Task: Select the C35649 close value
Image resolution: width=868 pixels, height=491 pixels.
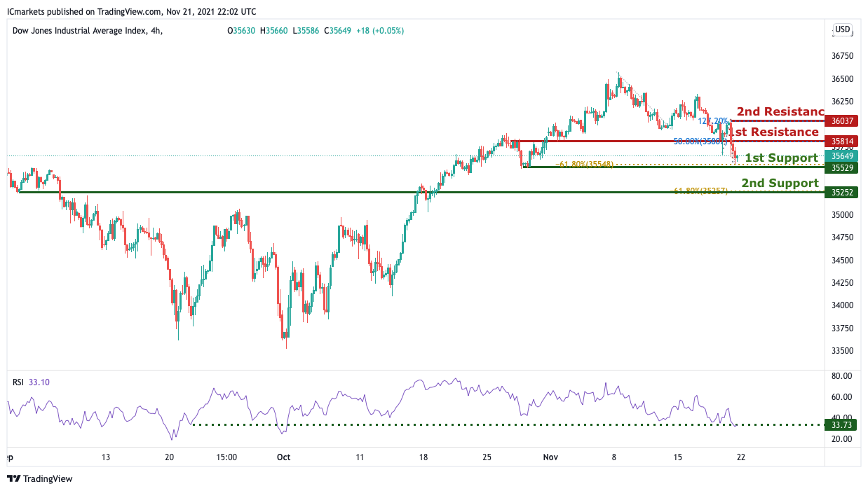Action: [337, 31]
